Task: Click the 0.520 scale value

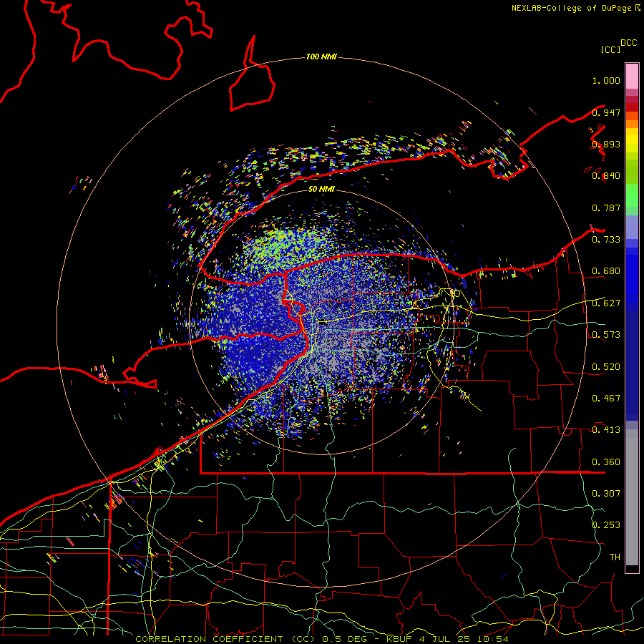Action: pyautogui.click(x=606, y=367)
